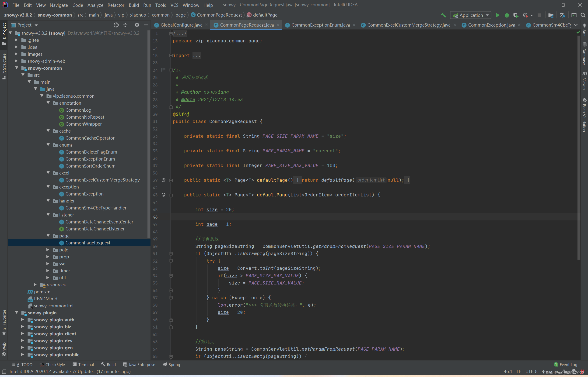Click the green Run Application button

pyautogui.click(x=497, y=15)
